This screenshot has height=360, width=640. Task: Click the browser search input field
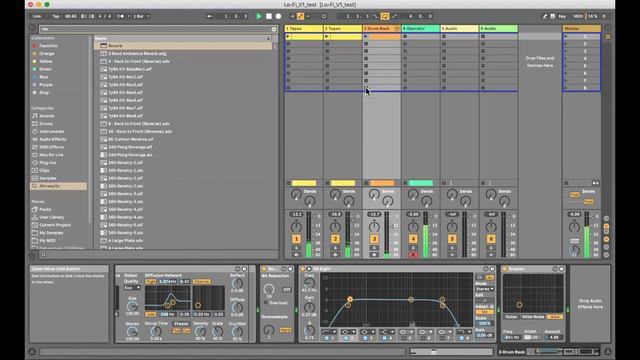[x=155, y=29]
